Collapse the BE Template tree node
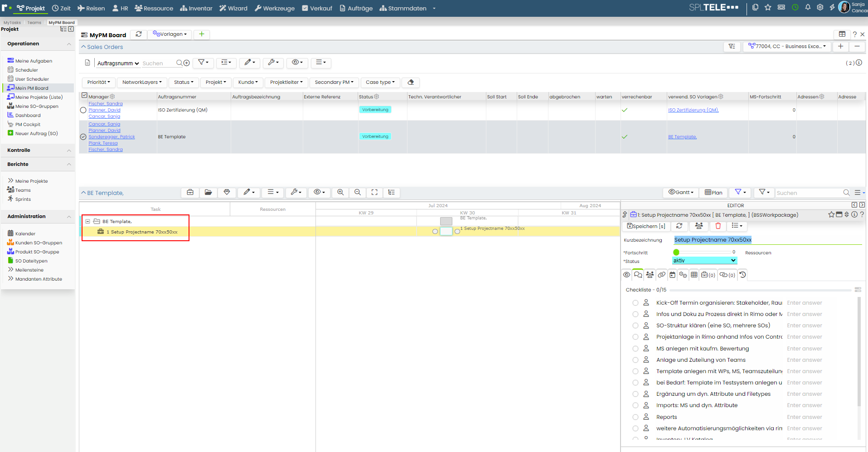This screenshot has width=868, height=452. coord(88,221)
